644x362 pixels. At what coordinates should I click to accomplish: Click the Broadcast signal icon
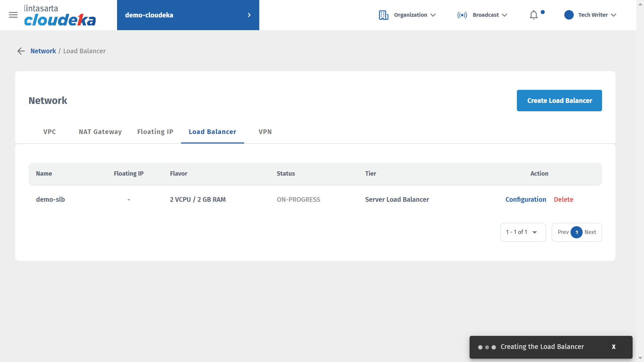[x=462, y=15]
